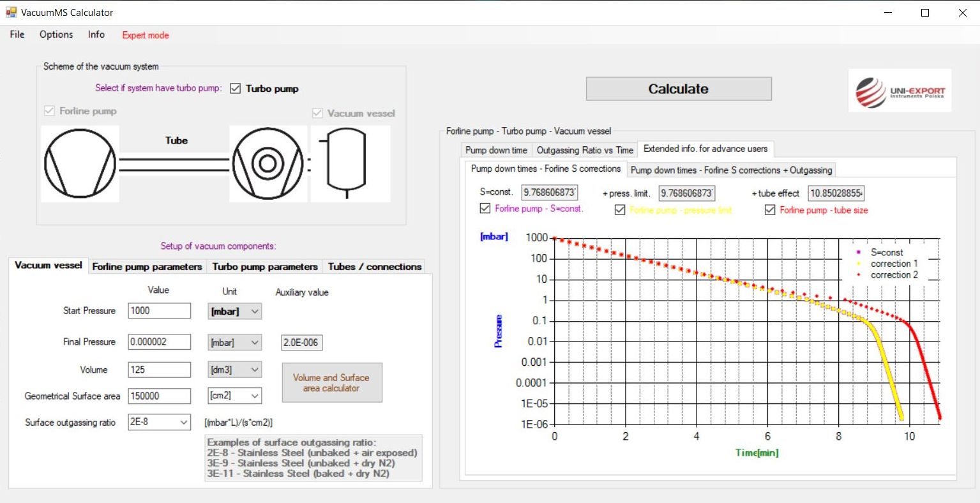Viewport: 980px width, 503px height.
Task: Open the Volume unit dropdown
Action: (236, 370)
